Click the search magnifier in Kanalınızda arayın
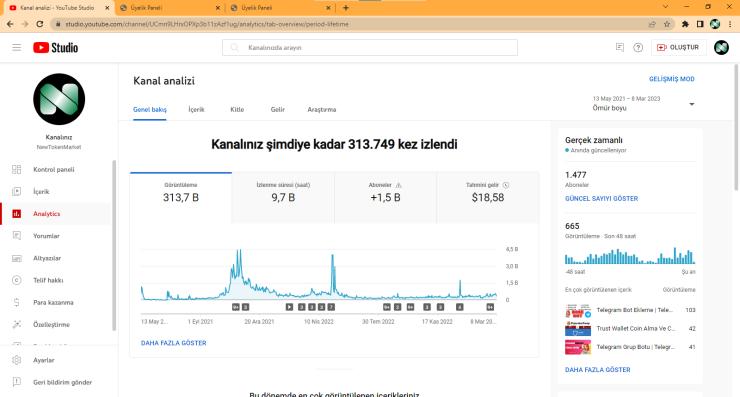Screen dimensions: 740x397 click(235, 48)
